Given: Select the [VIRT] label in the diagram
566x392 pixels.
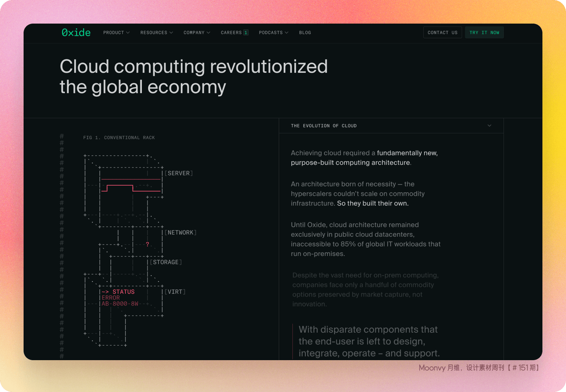Looking at the screenshot, I should (175, 292).
